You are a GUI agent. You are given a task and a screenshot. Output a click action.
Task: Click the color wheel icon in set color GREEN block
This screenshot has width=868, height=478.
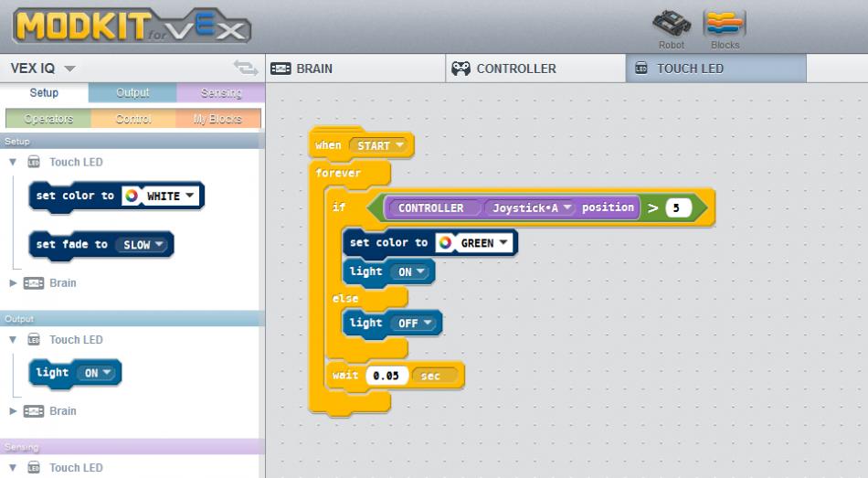coord(445,243)
